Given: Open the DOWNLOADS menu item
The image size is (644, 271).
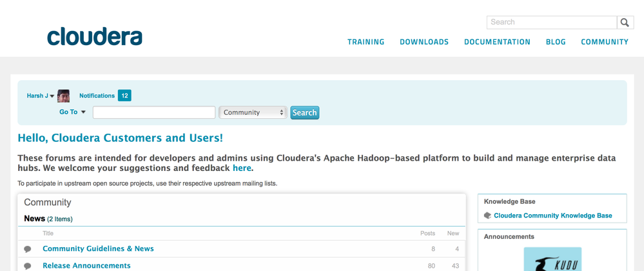Looking at the screenshot, I should point(424,42).
